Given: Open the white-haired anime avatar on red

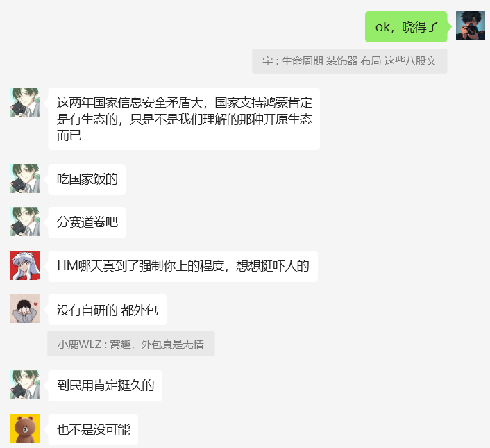Looking at the screenshot, I should 25,265.
